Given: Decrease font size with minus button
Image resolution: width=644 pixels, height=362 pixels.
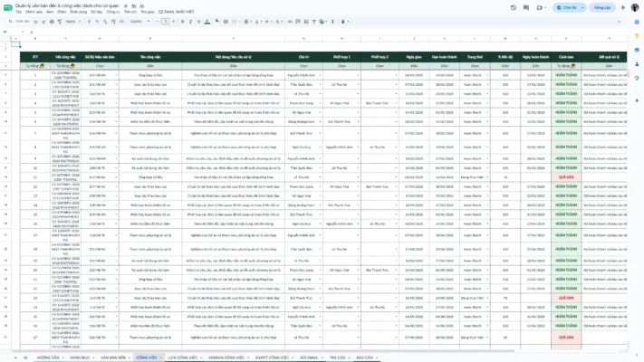Looking at the screenshot, I should (x=158, y=22).
